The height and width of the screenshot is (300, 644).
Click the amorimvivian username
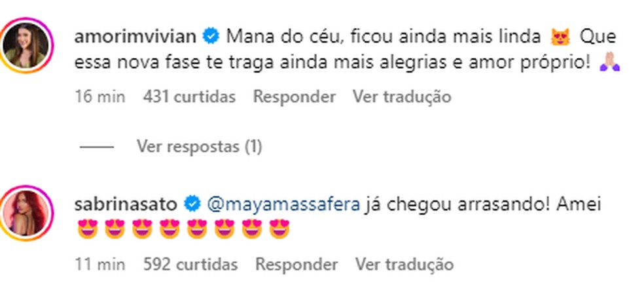136,37
